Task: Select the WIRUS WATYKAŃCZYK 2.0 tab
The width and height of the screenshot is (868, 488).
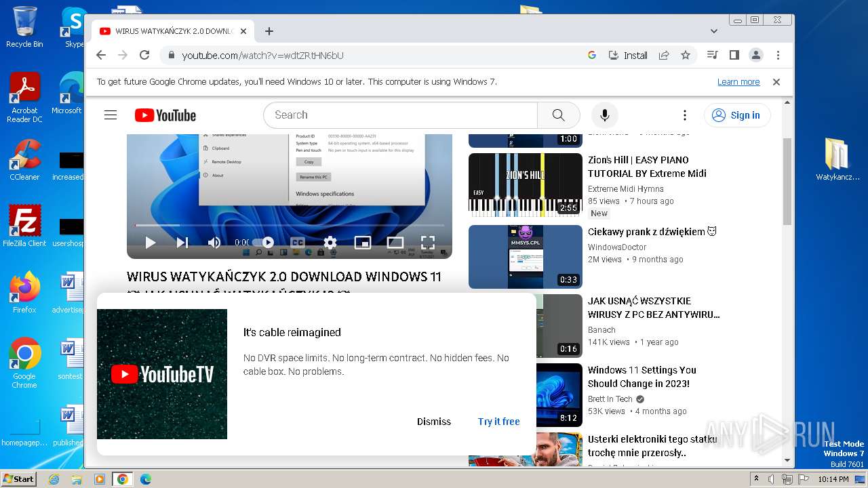Action: pos(173,31)
